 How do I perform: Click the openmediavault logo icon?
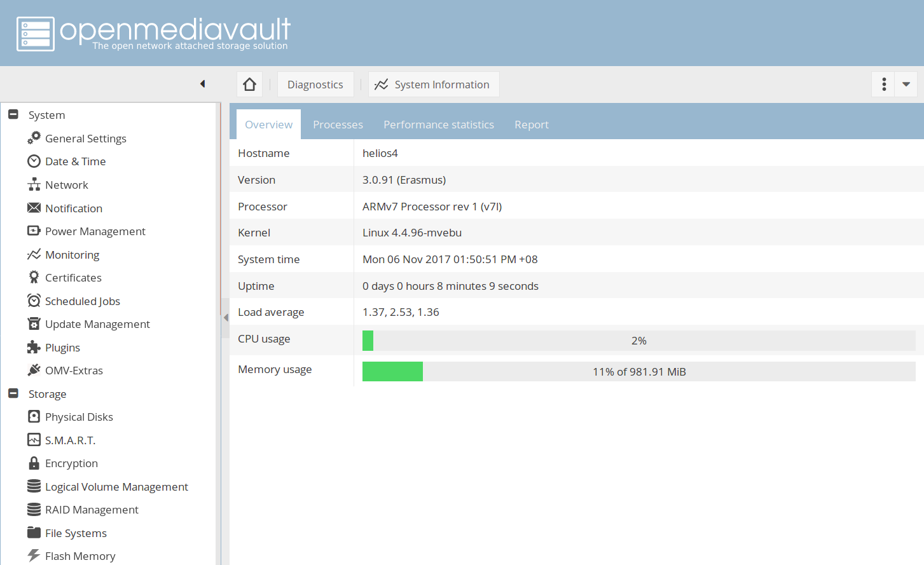click(x=36, y=34)
